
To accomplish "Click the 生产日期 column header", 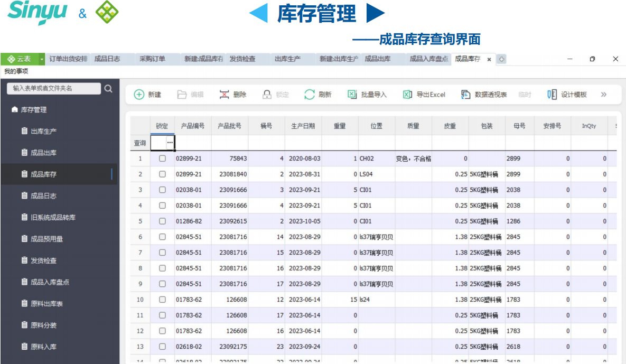I will [303, 126].
